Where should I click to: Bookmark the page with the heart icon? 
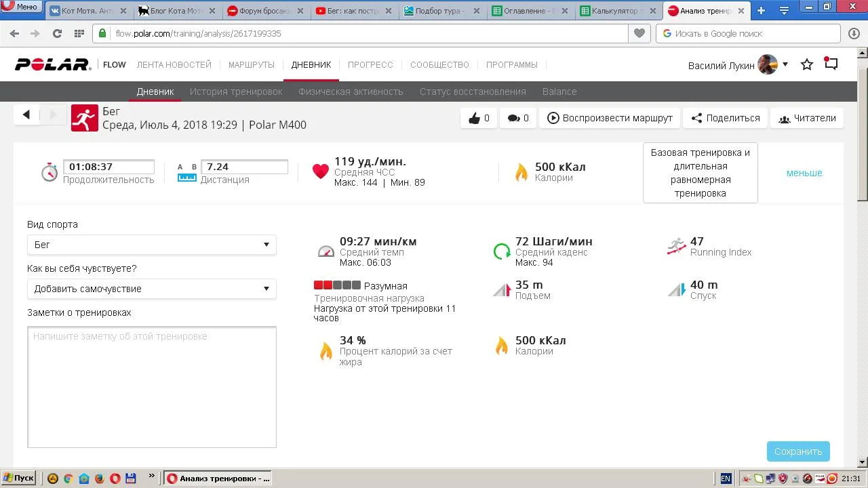point(639,33)
